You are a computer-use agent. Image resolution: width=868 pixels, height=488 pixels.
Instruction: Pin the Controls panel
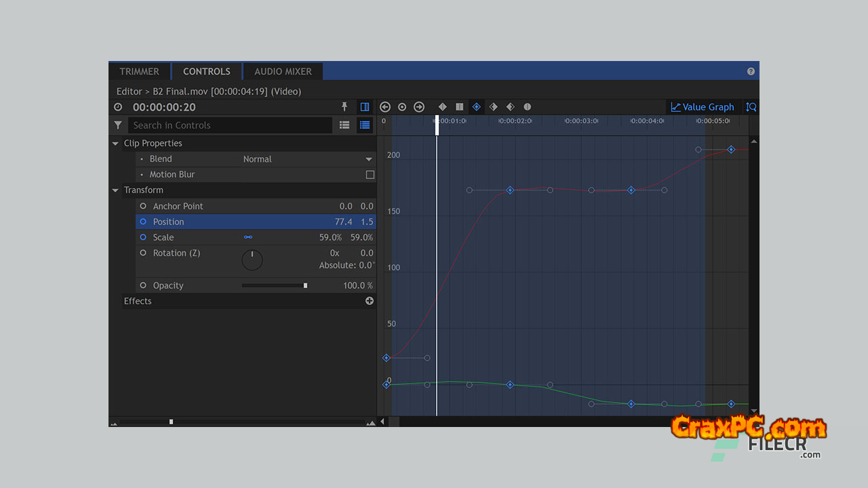click(344, 107)
